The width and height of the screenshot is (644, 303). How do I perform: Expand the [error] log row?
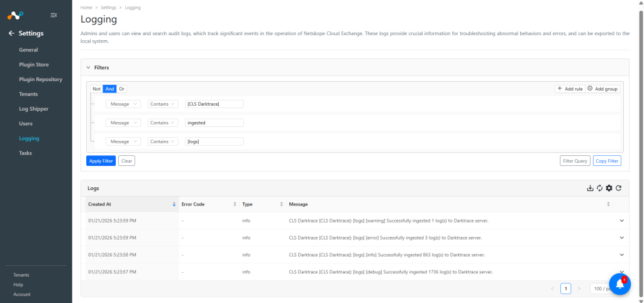click(x=621, y=238)
